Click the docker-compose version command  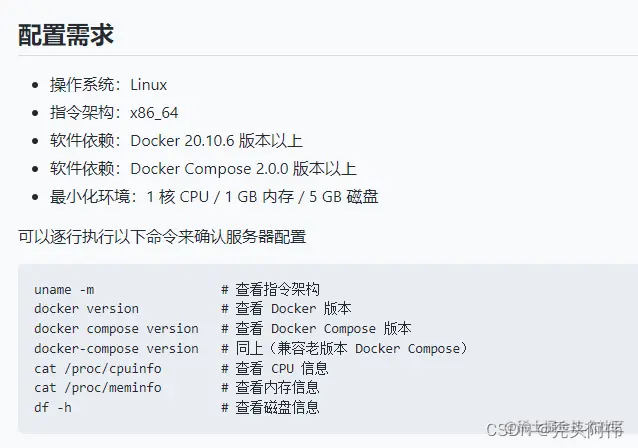116,349
